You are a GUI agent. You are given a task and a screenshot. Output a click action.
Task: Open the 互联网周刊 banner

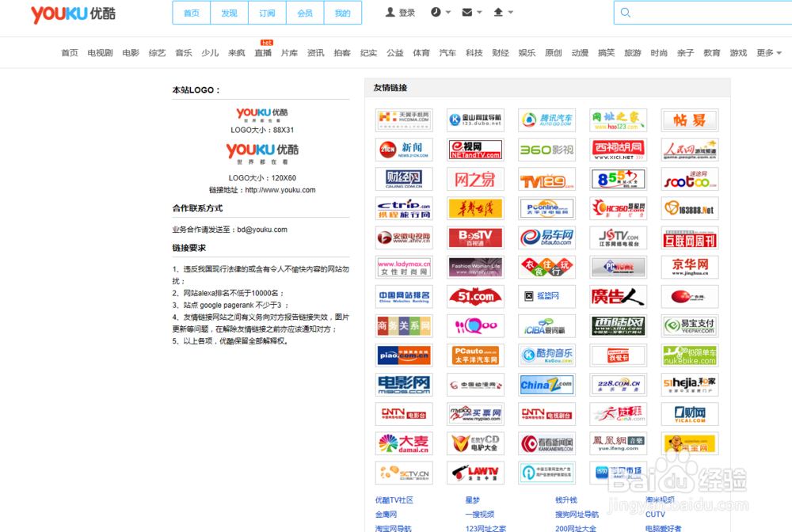coord(690,237)
